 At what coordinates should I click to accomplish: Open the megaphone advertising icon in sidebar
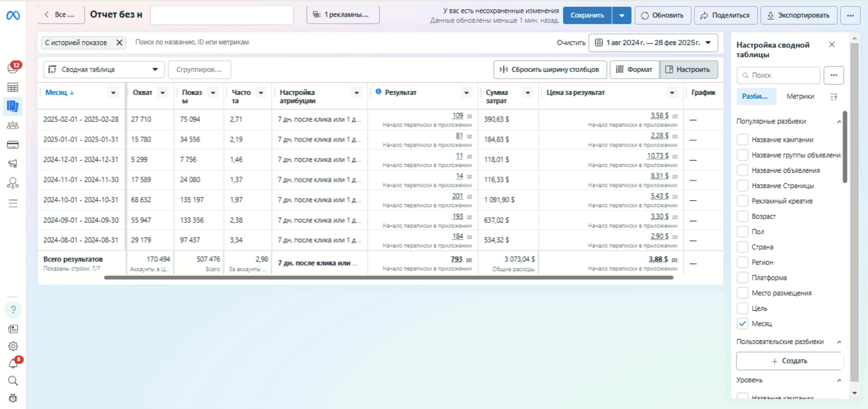pos(13,164)
